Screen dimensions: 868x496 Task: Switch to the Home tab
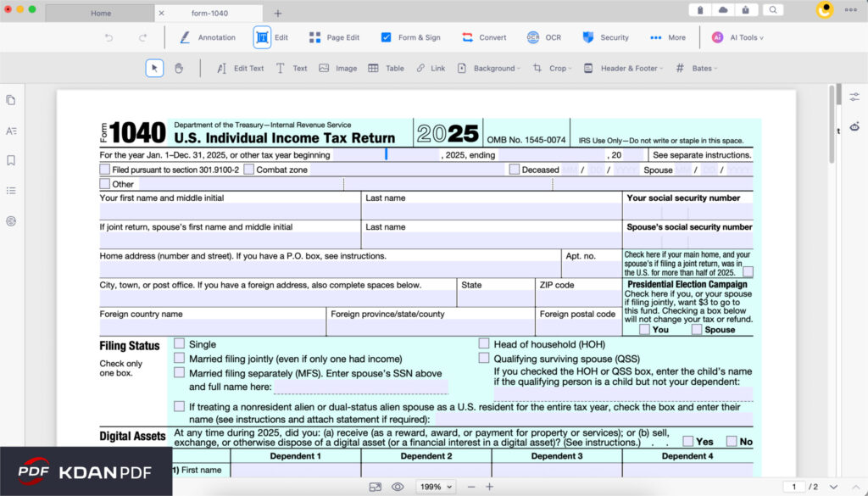coord(101,13)
